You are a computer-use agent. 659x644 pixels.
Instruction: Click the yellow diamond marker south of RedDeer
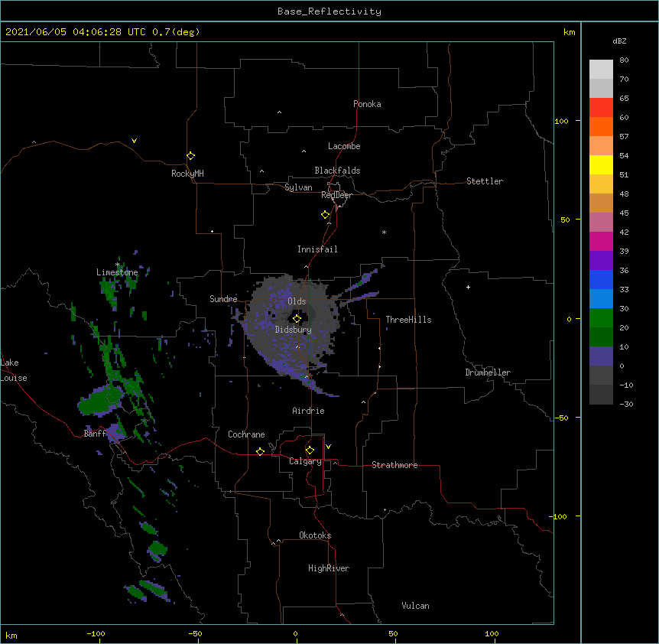326,215
